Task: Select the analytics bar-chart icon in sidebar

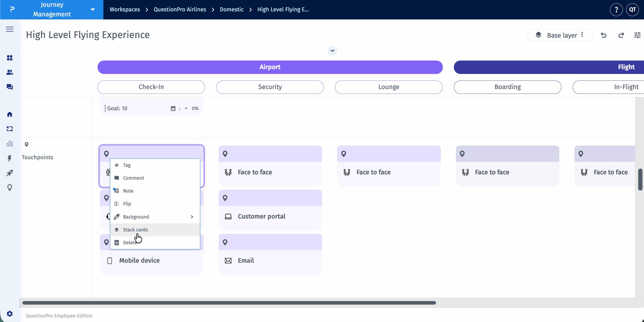Action: pos(10,143)
